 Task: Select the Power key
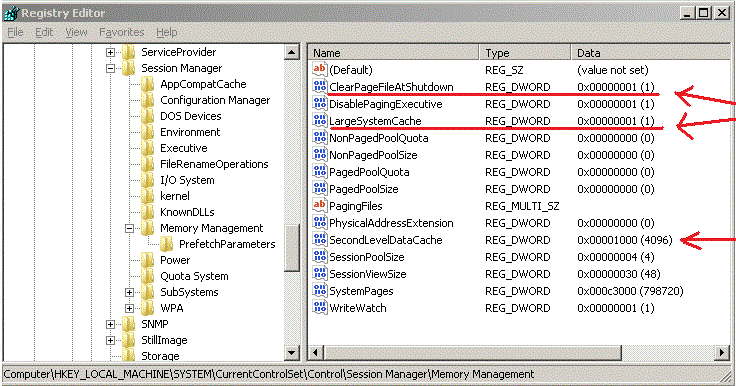tap(175, 260)
